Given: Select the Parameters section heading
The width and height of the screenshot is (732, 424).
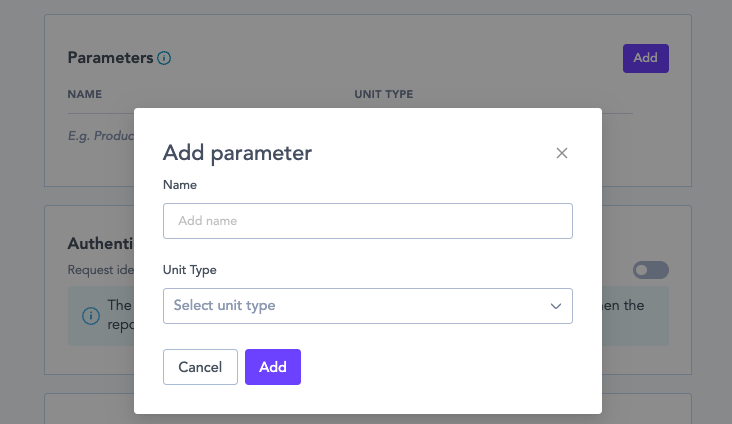Looking at the screenshot, I should [110, 58].
